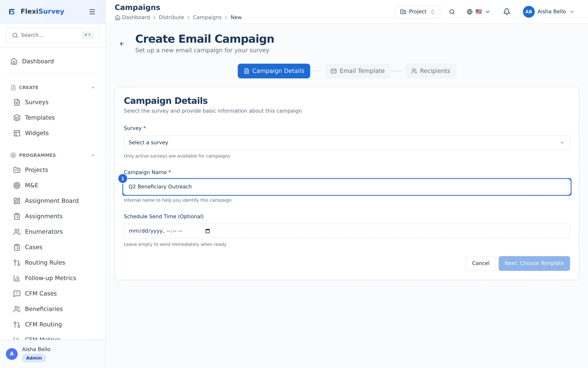Click the header search magnifier icon
Screen dimensions: 588x368
452,12
